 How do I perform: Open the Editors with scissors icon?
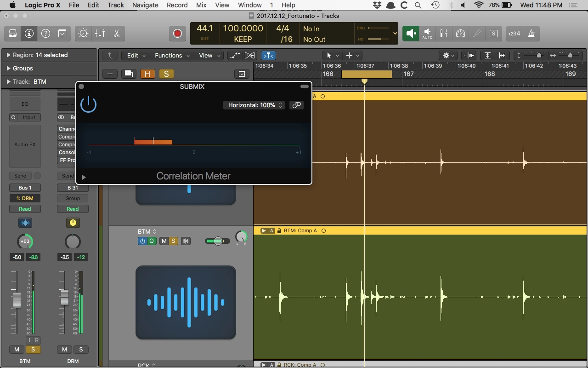coord(116,34)
